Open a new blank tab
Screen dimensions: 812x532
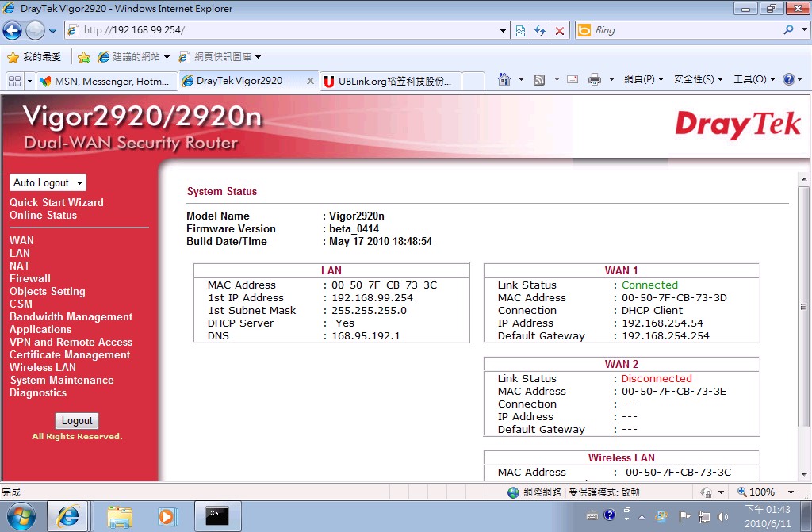[473, 82]
